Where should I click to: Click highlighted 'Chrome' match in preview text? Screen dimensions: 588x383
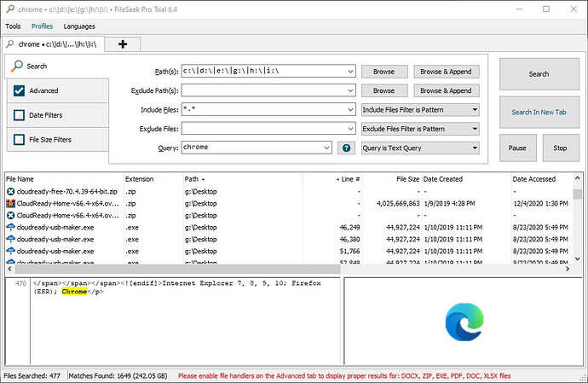74,292
